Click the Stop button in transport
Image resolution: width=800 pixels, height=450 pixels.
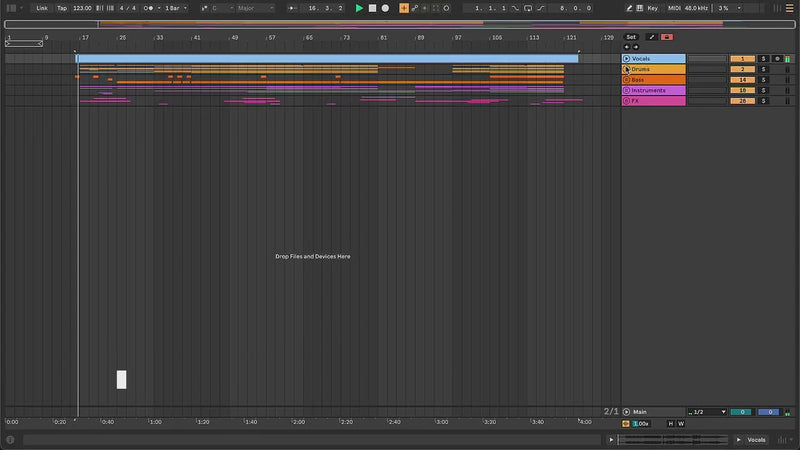pos(372,8)
